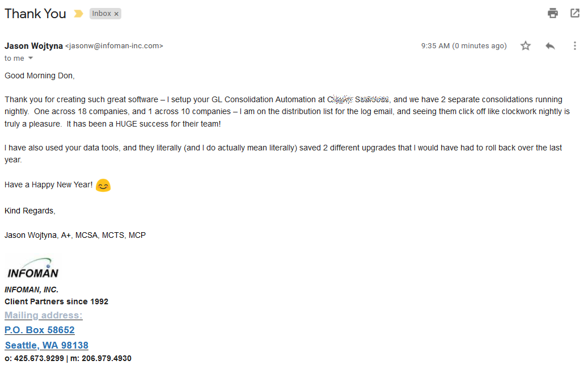The image size is (588, 369).
Task: Click the Thank You subject heading
Action: point(35,14)
